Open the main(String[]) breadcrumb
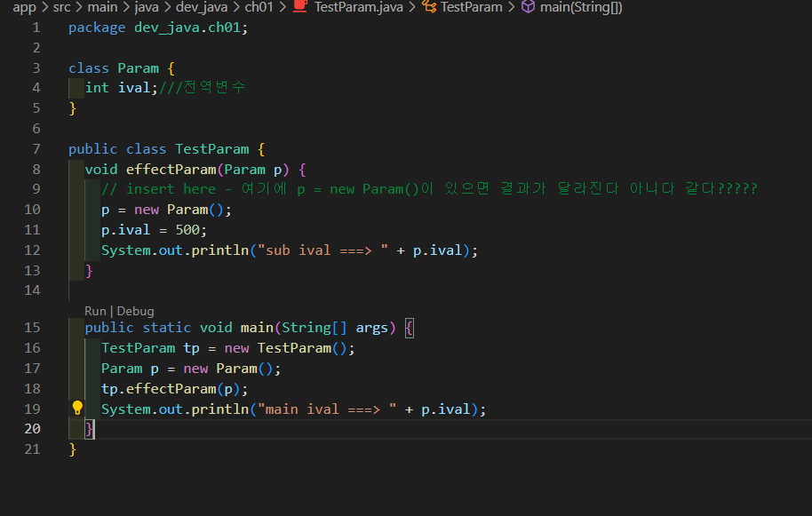This screenshot has width=812, height=516. tap(581, 7)
